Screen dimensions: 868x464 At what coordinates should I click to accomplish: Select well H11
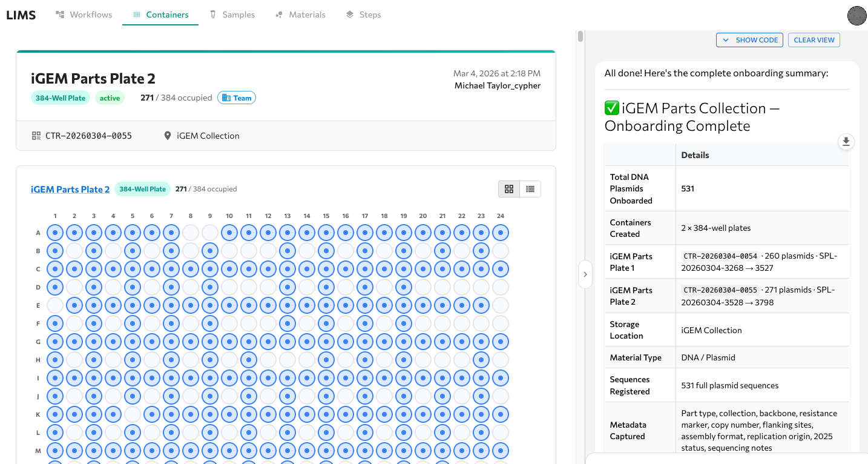249,360
